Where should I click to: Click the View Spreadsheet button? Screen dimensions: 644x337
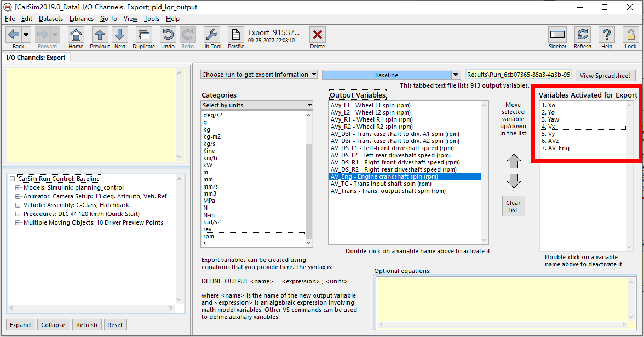coord(605,76)
